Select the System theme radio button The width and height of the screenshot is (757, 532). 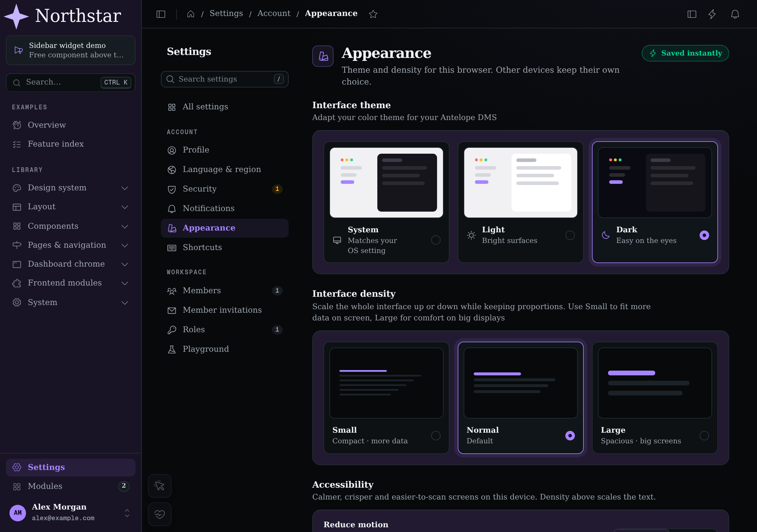[436, 240]
